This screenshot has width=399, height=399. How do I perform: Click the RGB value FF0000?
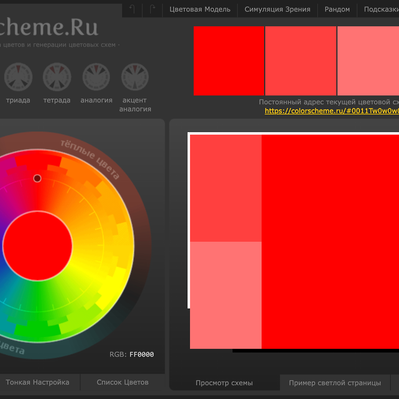[142, 355]
